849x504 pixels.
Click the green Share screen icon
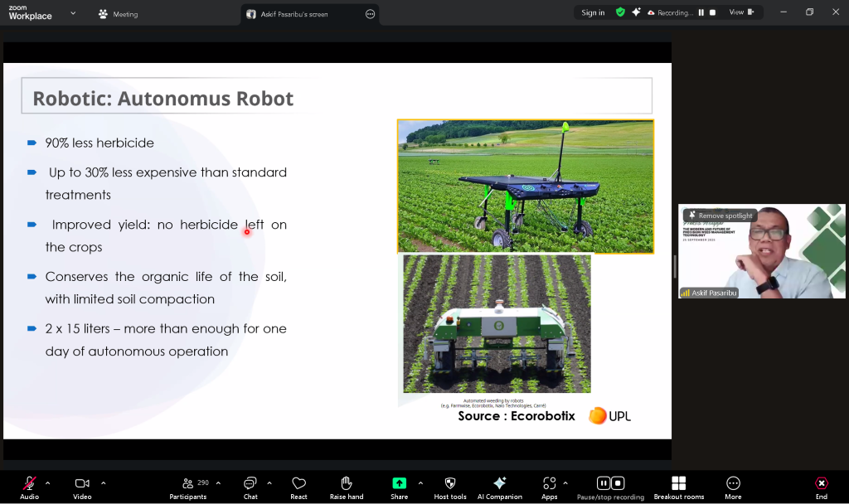coord(399,483)
